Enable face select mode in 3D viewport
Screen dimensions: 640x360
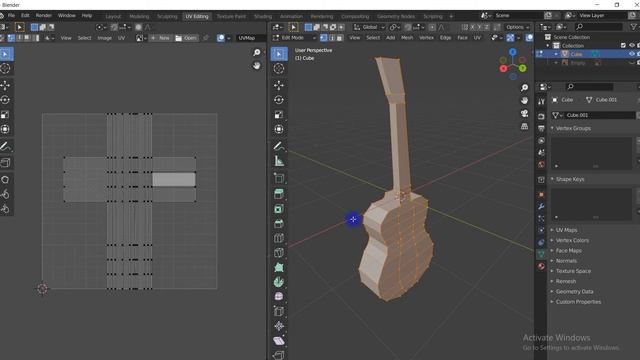coord(339,38)
